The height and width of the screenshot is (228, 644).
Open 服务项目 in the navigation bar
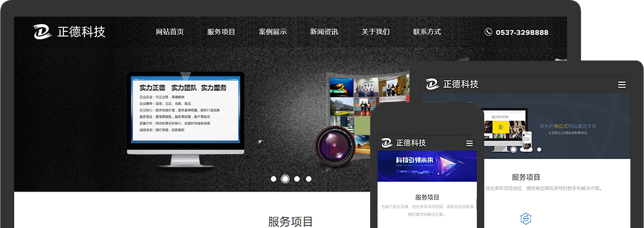pyautogui.click(x=221, y=32)
